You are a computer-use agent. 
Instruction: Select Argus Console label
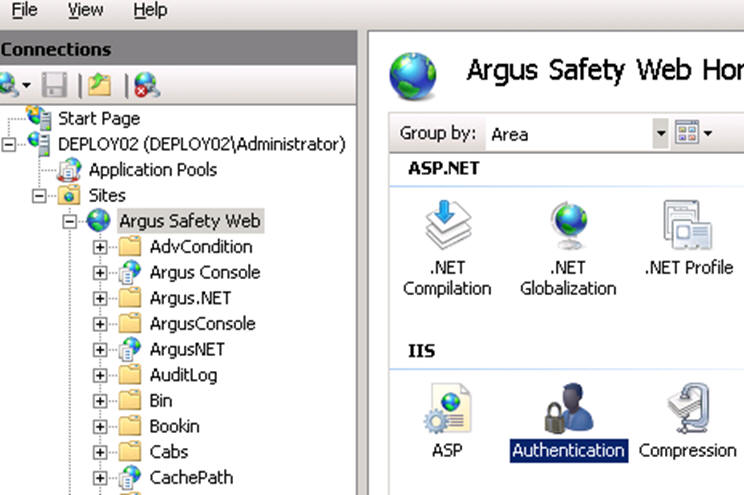(x=205, y=272)
